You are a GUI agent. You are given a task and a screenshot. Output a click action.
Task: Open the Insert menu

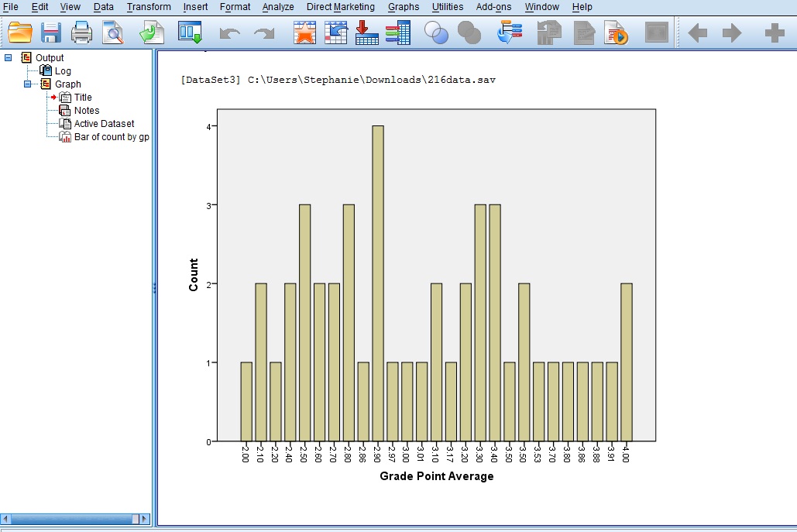click(195, 7)
